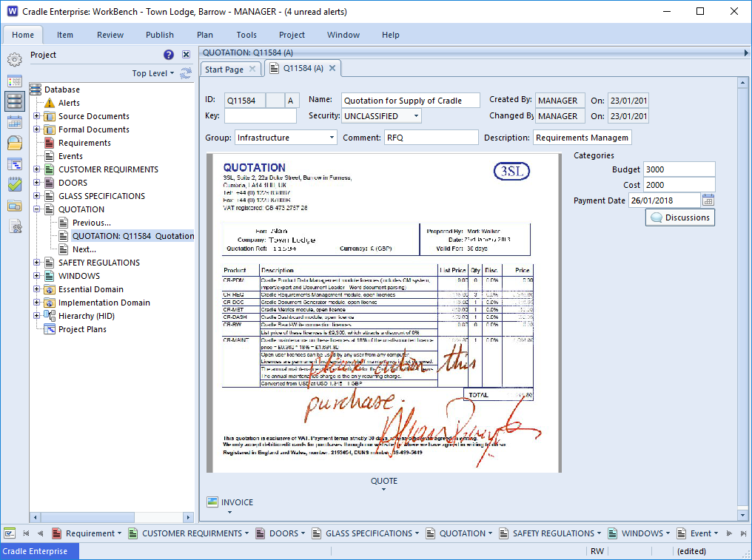Expand the SAFETY REGULATIONS node

36,263
